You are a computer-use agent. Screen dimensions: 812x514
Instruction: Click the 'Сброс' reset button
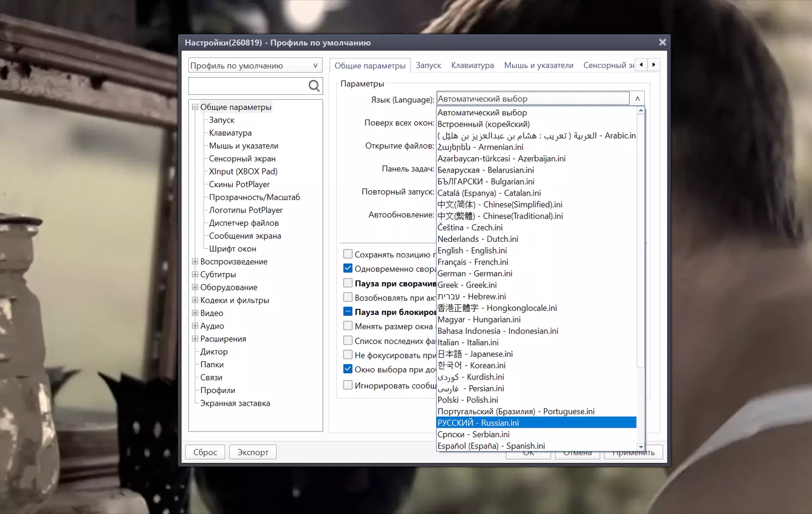coord(205,452)
